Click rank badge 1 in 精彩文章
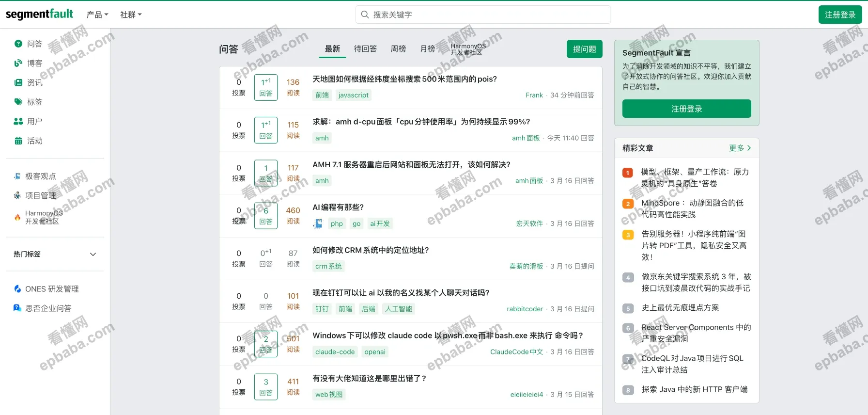The image size is (868, 415). point(628,173)
